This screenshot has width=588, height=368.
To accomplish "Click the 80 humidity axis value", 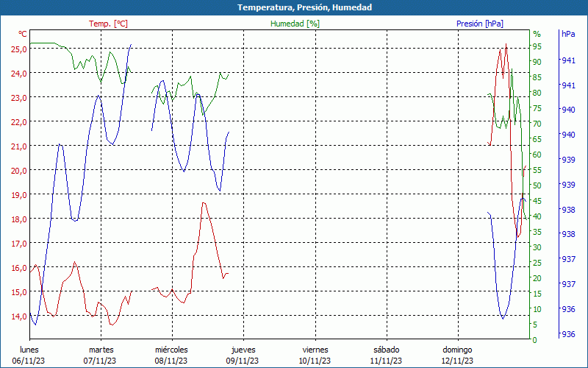I will click(x=537, y=93).
